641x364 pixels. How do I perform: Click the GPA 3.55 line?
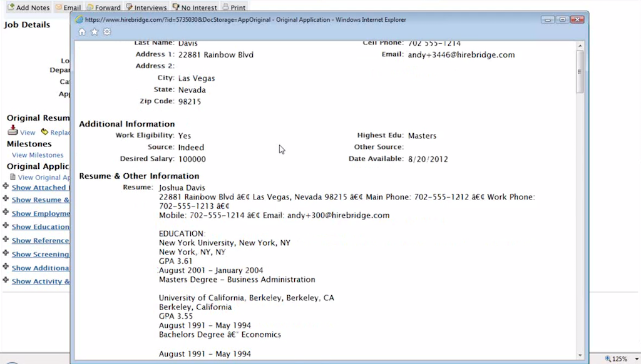(x=176, y=316)
